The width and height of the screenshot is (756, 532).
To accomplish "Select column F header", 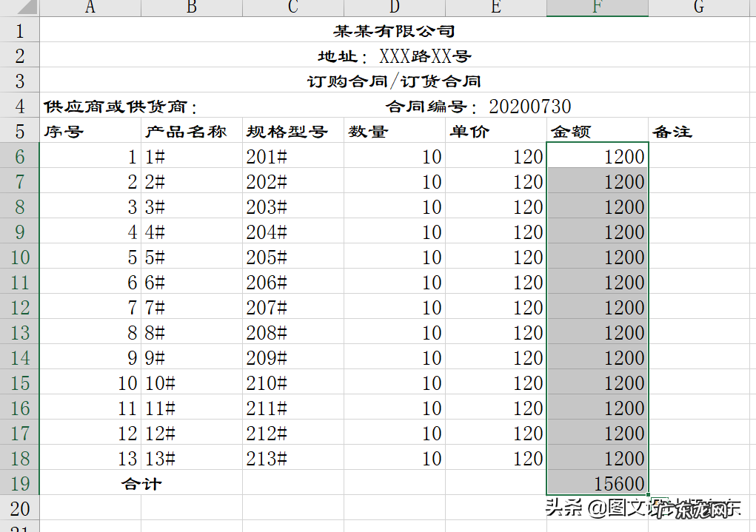I will pyautogui.click(x=597, y=7).
